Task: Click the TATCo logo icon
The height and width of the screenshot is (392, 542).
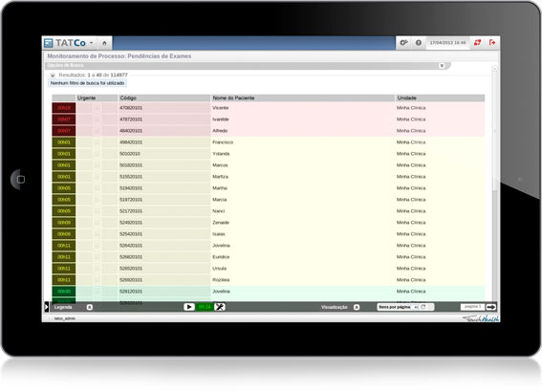Action: [49, 43]
